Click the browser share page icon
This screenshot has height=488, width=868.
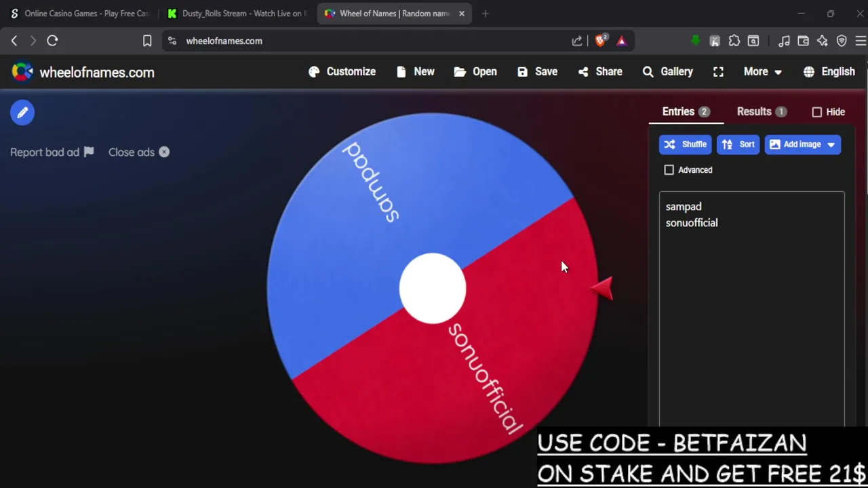[x=577, y=41]
